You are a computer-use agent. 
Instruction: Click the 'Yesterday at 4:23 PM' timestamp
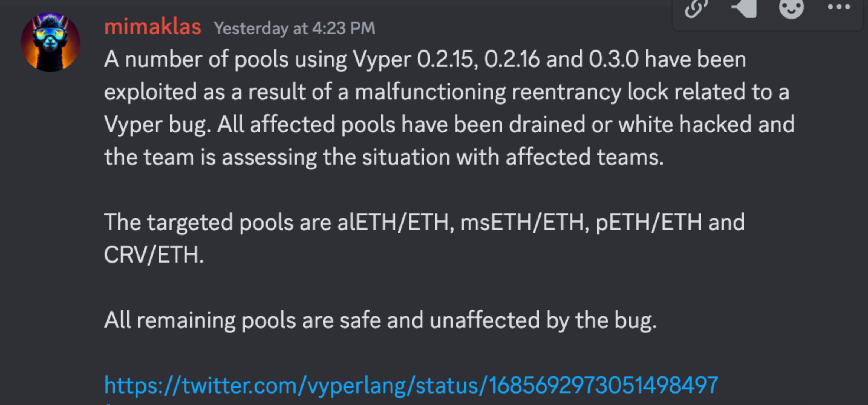pos(294,29)
